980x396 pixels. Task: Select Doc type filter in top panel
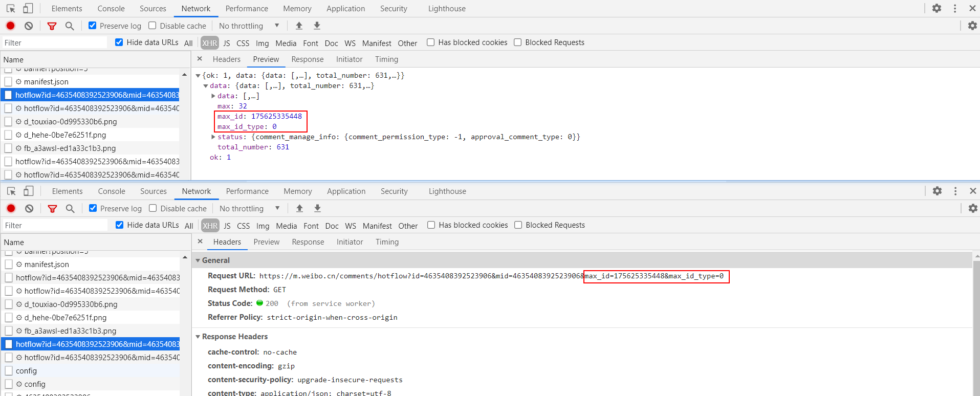pyautogui.click(x=331, y=43)
